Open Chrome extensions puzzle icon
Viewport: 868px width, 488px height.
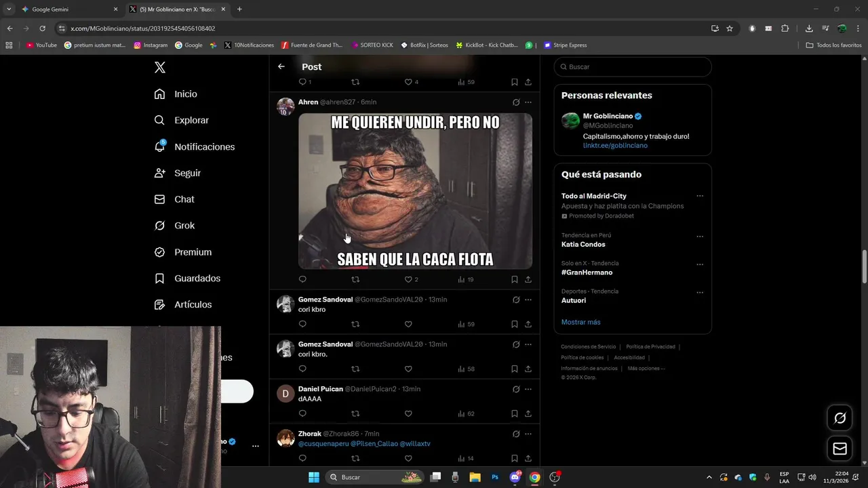[x=785, y=28]
